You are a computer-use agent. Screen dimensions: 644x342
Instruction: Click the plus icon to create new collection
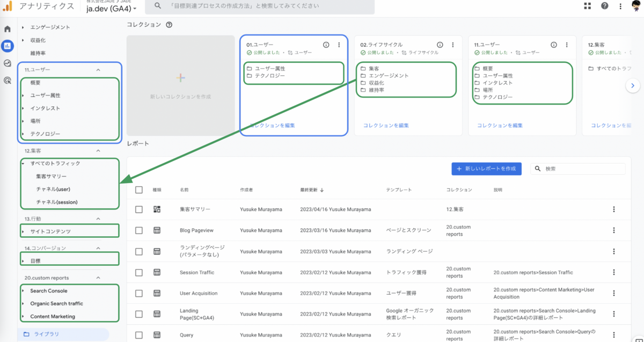click(x=180, y=78)
